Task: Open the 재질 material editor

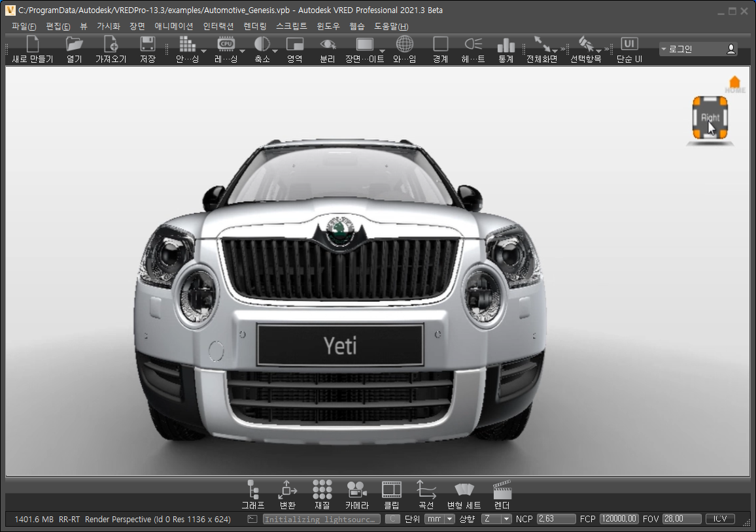Action: tap(322, 494)
